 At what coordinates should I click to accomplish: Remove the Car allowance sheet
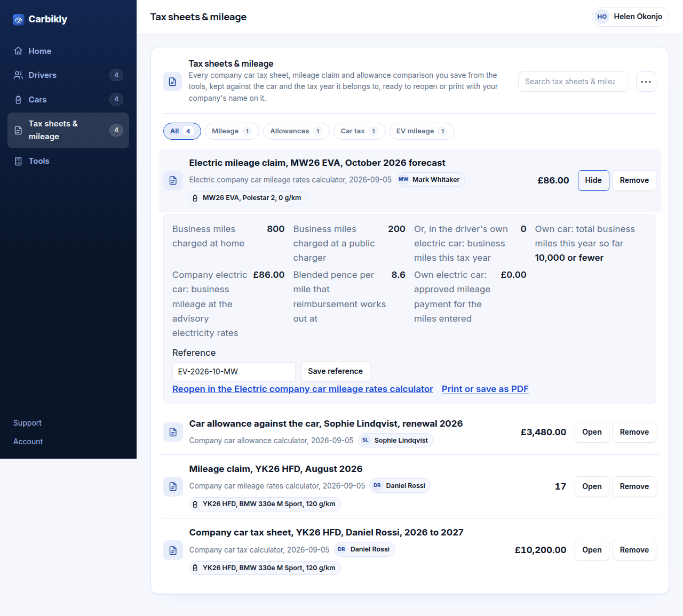[634, 432]
